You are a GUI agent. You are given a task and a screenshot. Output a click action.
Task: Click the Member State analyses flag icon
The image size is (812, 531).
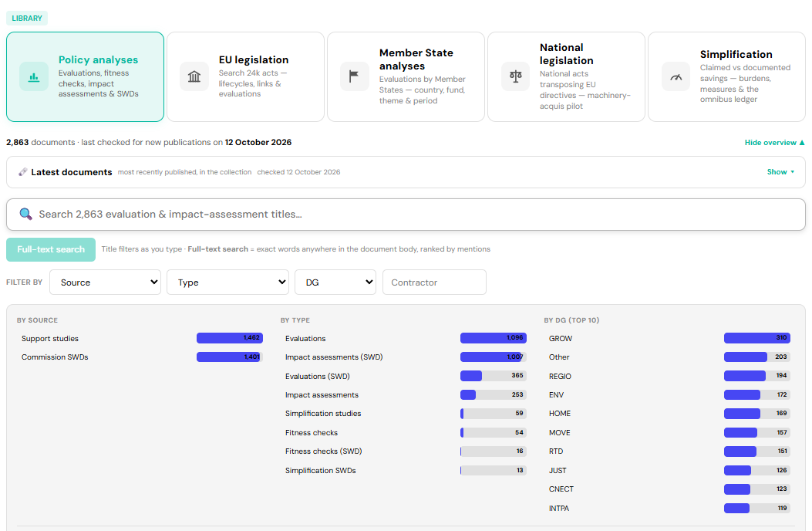[355, 76]
